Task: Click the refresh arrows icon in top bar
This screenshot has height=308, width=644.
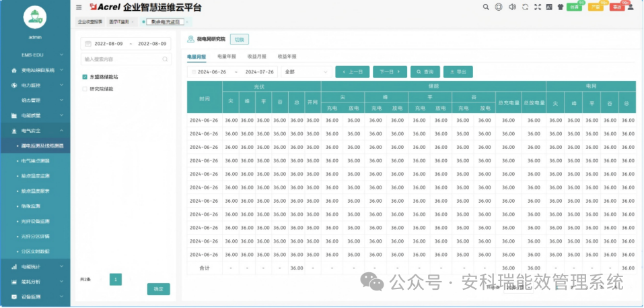Action: click(525, 7)
